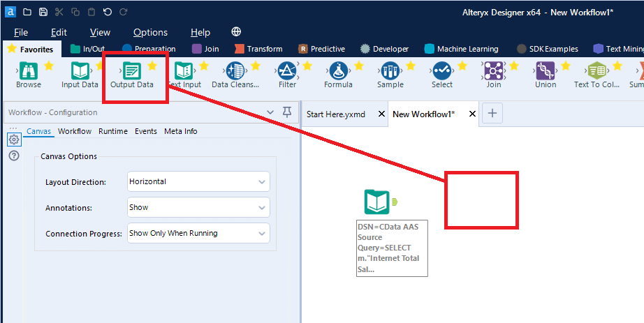Image resolution: width=644 pixels, height=323 pixels.
Task: Open the Workflow configuration tab
Action: (x=75, y=131)
